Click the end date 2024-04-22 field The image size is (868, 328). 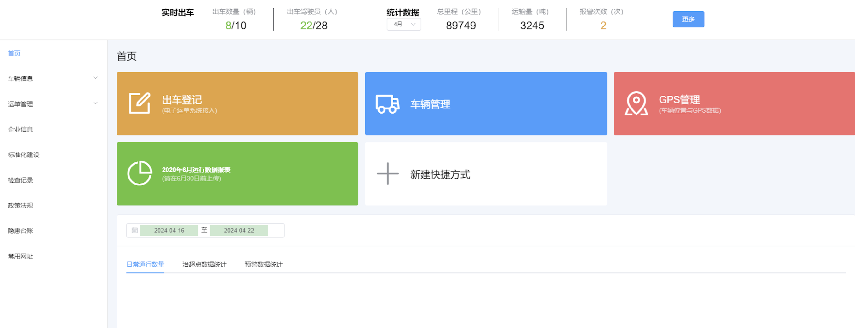(x=239, y=231)
